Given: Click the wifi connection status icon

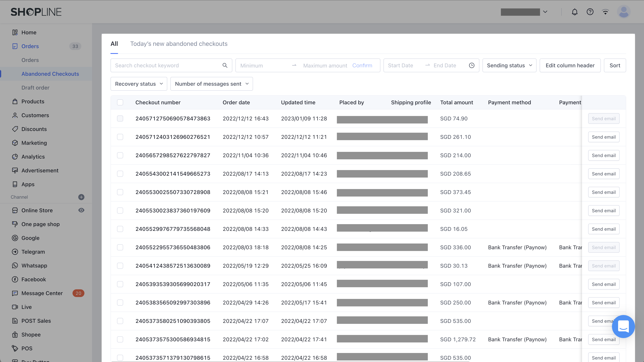Looking at the screenshot, I should pyautogui.click(x=605, y=12).
